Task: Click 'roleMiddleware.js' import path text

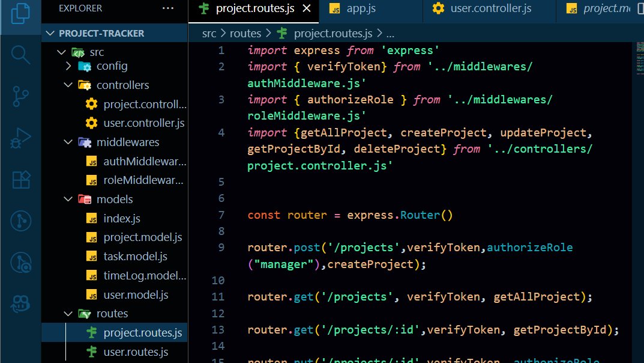Action: (x=304, y=116)
